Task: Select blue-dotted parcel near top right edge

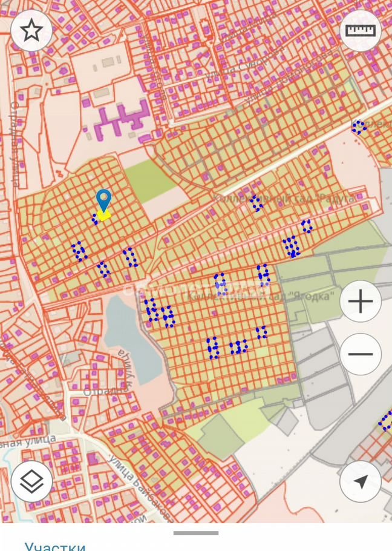Action: [359, 127]
